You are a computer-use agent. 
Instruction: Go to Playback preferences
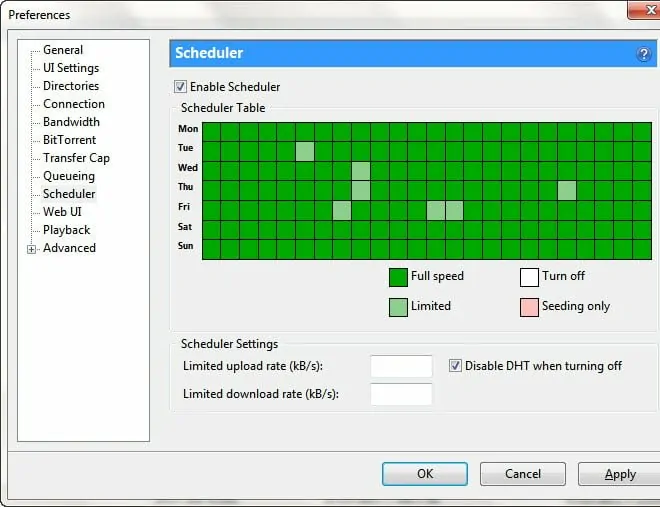coord(67,230)
